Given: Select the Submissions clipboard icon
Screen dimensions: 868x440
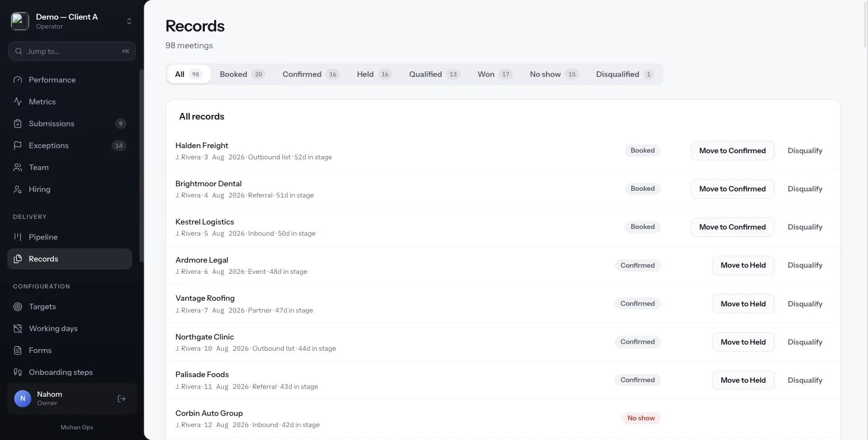Looking at the screenshot, I should click(18, 123).
